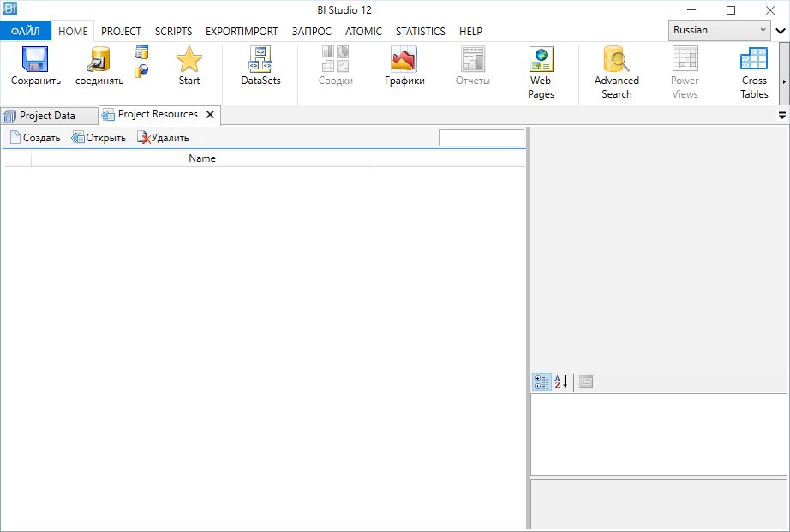790x532 pixels.
Task: Click the Start star icon
Action: click(x=189, y=59)
